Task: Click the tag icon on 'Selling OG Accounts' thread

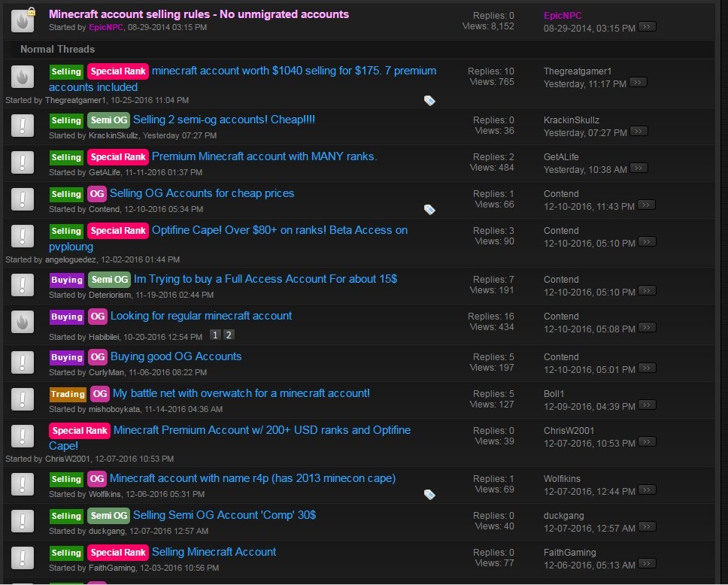Action: (429, 210)
